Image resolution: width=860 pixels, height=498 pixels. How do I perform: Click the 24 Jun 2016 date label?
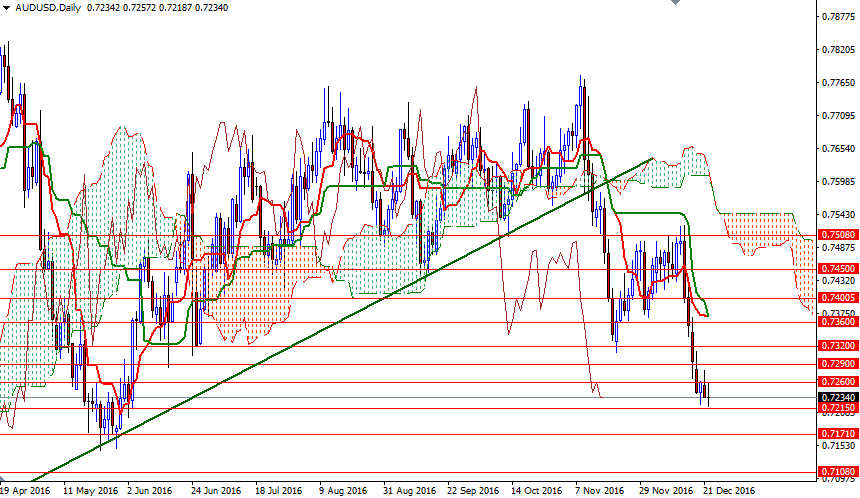(216, 490)
